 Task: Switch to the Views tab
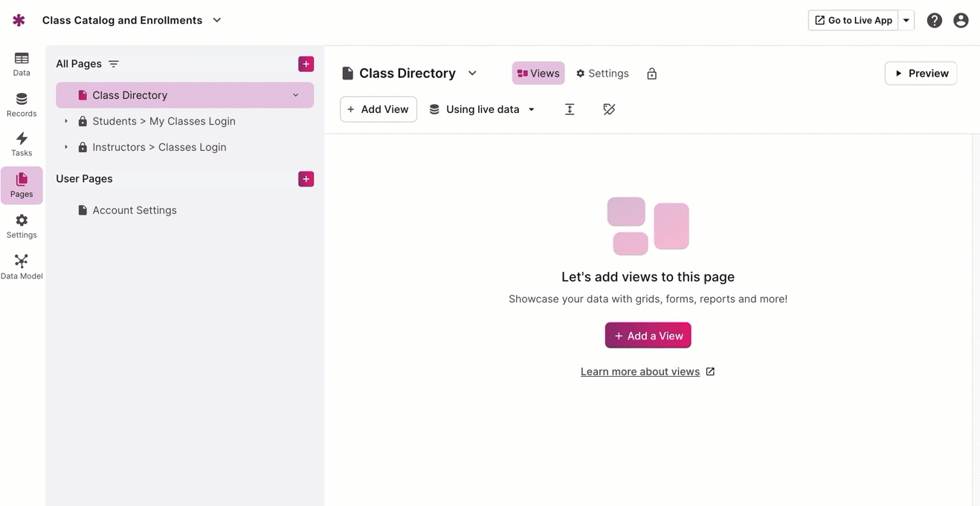[x=538, y=74]
